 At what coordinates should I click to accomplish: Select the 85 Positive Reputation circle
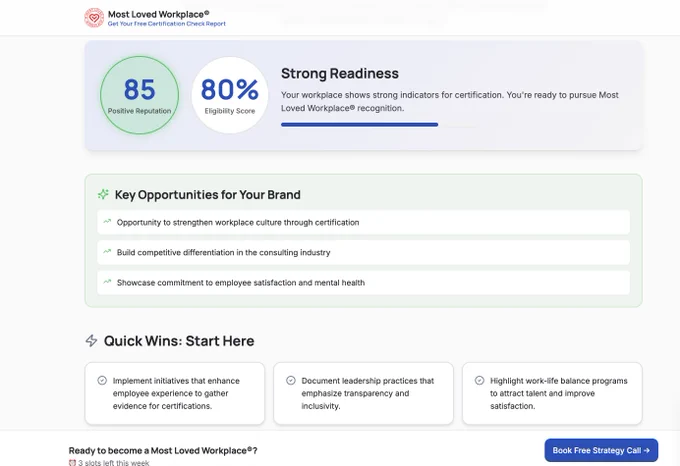pos(139,95)
